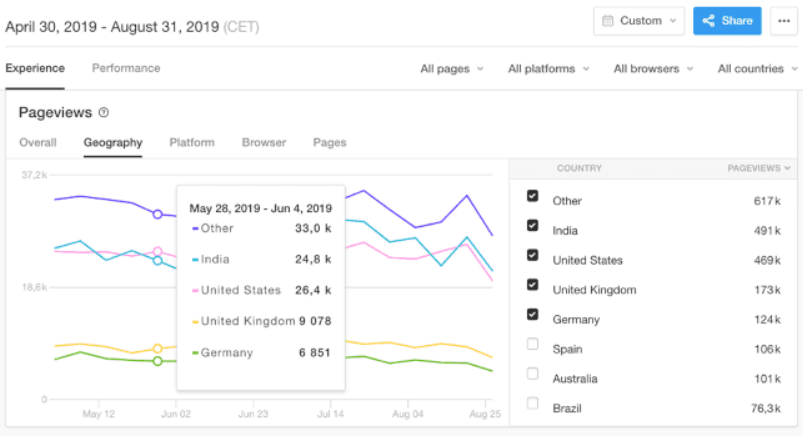Image resolution: width=803 pixels, height=436 pixels.
Task: Enable the Australia country checkbox
Action: pyautogui.click(x=533, y=375)
